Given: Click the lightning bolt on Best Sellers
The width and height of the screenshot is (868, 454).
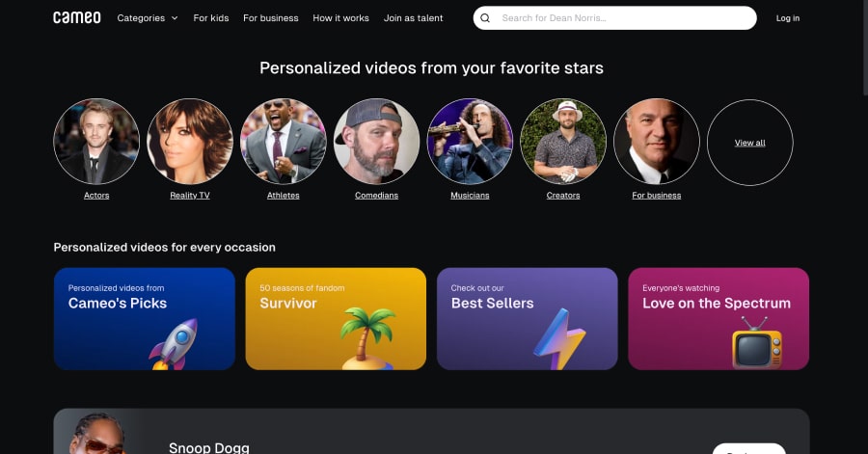Looking at the screenshot, I should (x=558, y=339).
